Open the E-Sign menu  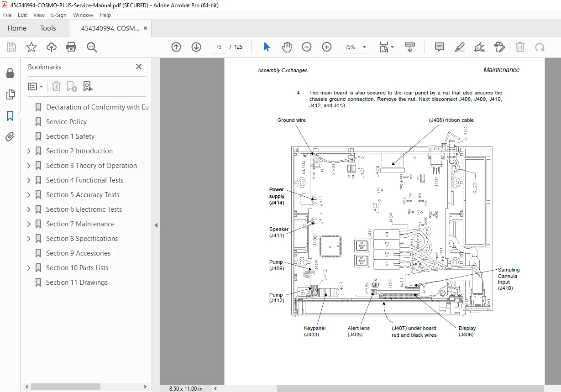point(59,15)
